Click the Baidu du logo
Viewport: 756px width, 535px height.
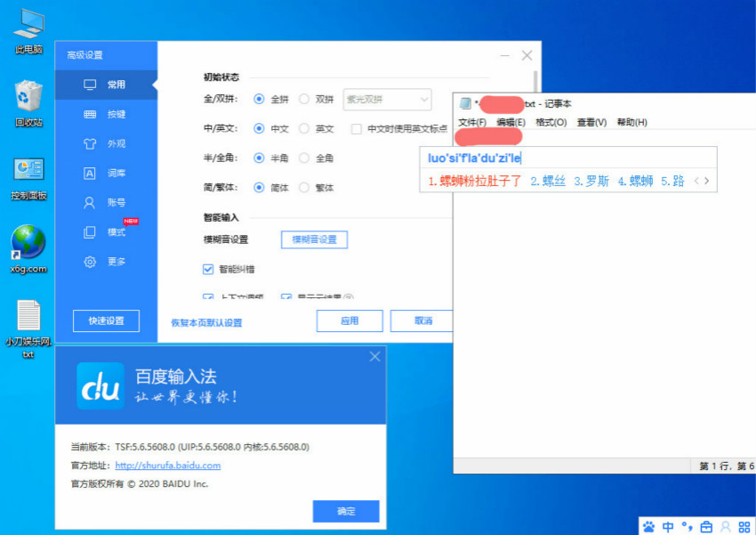(x=101, y=386)
